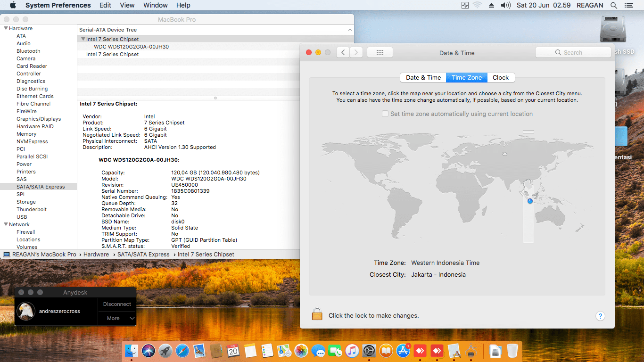This screenshot has width=644, height=362.
Task: Click Disconnect in the Anydesk panel
Action: pyautogui.click(x=117, y=304)
